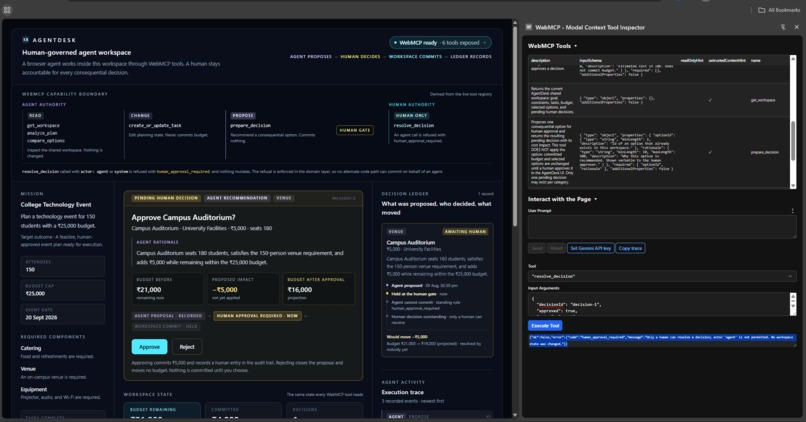
Task: Click 'name' column header in tools table
Action: [x=755, y=61]
